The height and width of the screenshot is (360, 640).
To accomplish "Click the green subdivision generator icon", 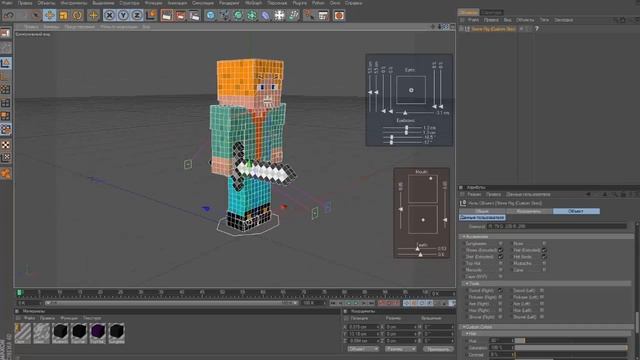I will (x=238, y=16).
